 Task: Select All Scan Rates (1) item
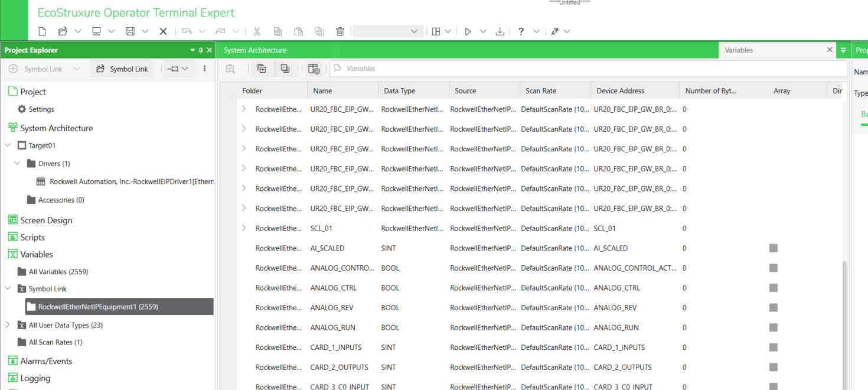pos(56,342)
